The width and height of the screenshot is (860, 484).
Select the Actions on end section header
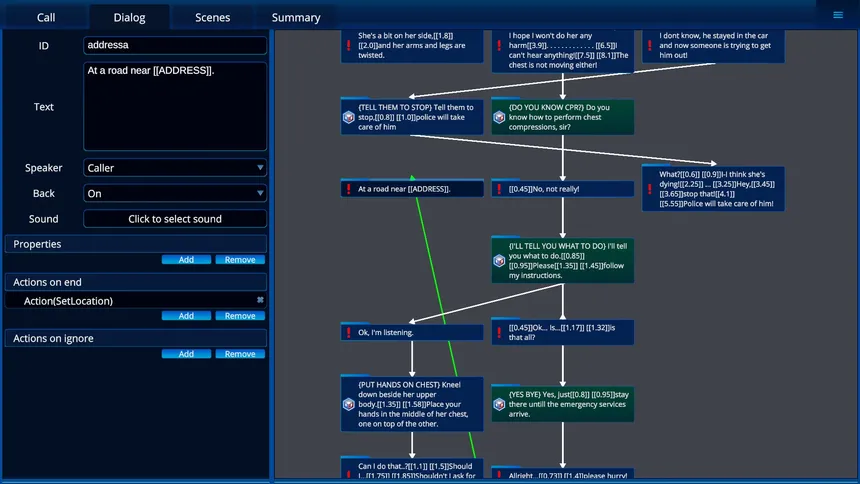[x=135, y=282]
